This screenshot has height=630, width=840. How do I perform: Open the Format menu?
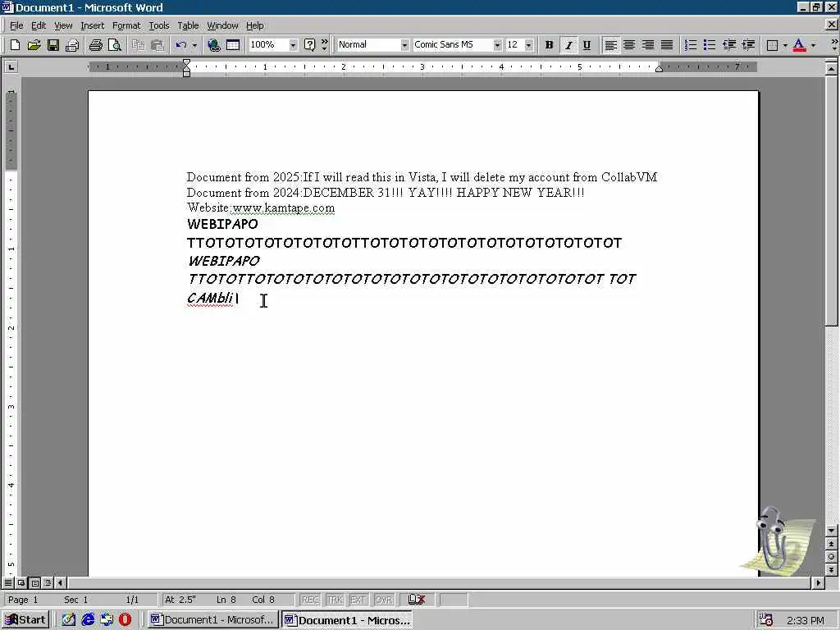click(126, 25)
